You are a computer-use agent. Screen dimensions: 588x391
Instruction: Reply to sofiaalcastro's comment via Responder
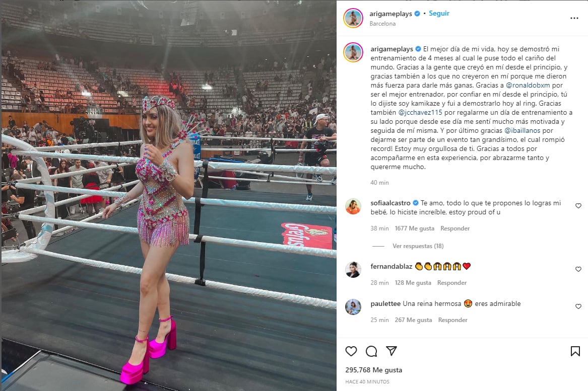point(455,228)
